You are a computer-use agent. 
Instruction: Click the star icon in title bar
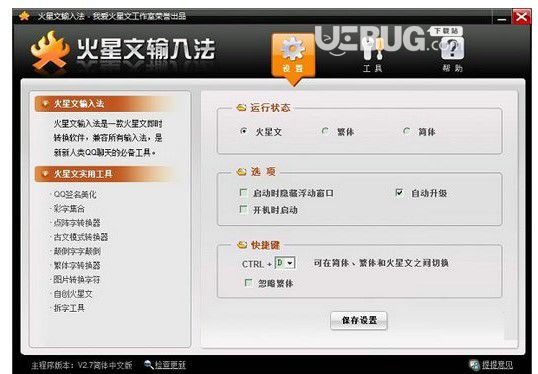coord(24,16)
